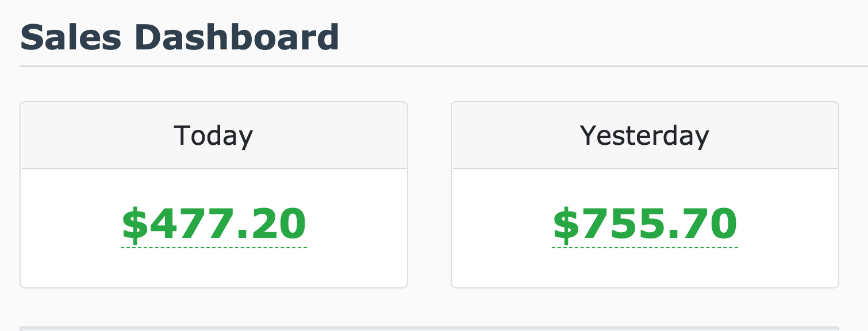Click the dotted underline beneath $477.20
The image size is (868, 331).
tap(214, 248)
